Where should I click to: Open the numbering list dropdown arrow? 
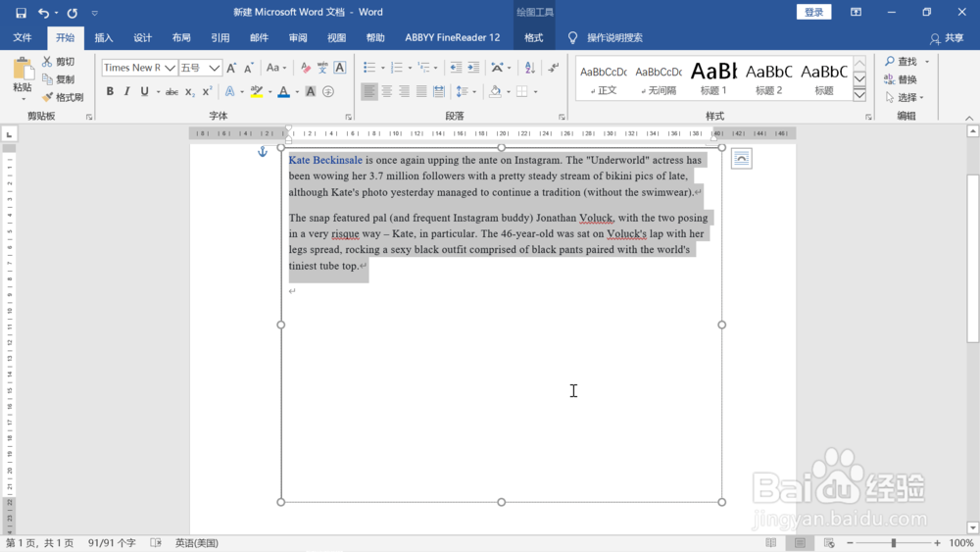coord(410,68)
